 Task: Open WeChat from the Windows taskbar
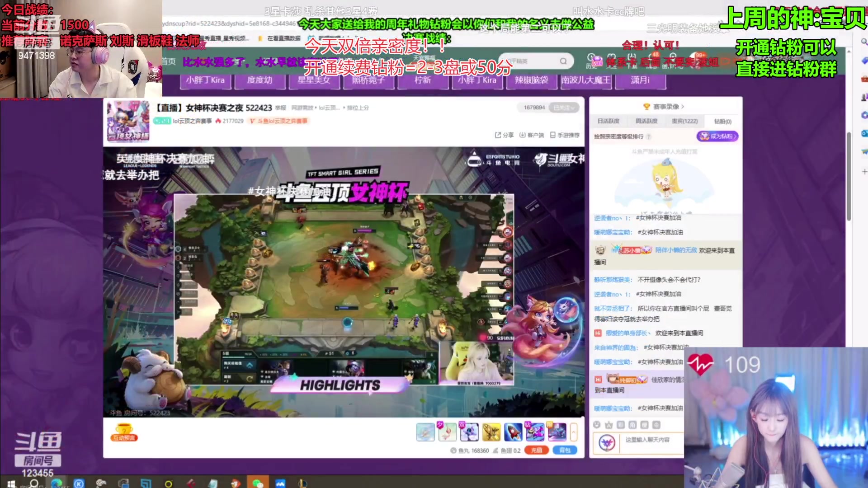[x=258, y=483]
